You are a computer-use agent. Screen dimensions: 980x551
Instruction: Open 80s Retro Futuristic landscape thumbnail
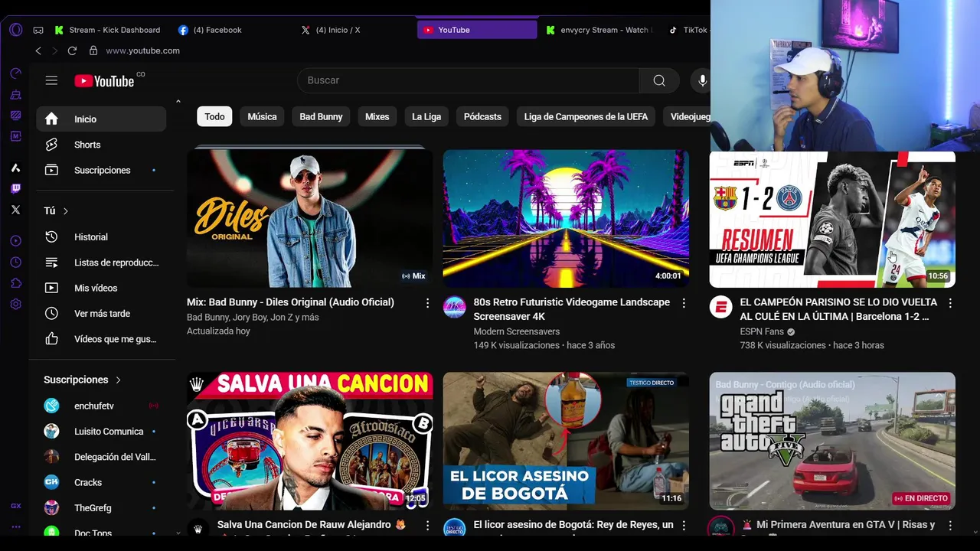pyautogui.click(x=566, y=218)
